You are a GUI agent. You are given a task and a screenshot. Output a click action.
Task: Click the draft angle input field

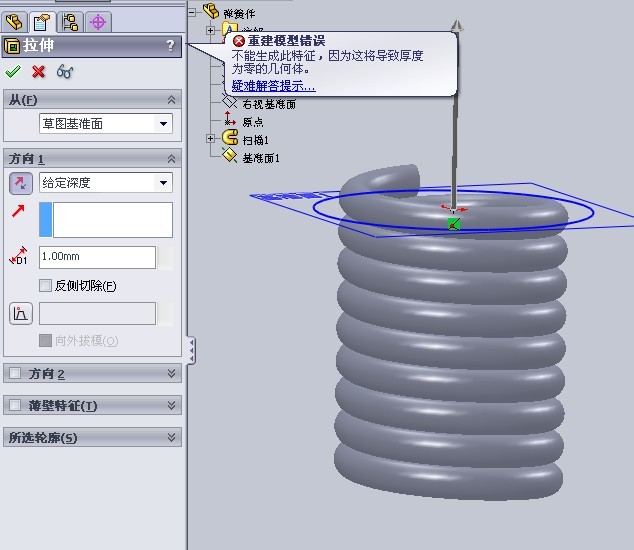tap(97, 313)
